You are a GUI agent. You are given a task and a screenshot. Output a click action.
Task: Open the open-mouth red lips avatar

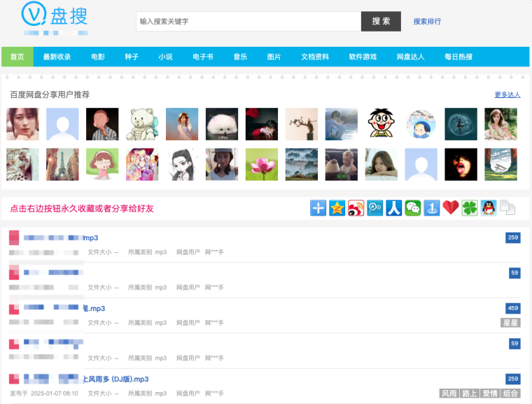pos(461,165)
